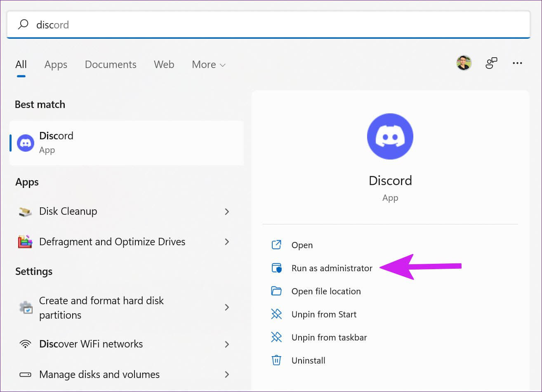Image resolution: width=542 pixels, height=392 pixels.
Task: Click the large Discord logo in details pane
Action: point(390,136)
